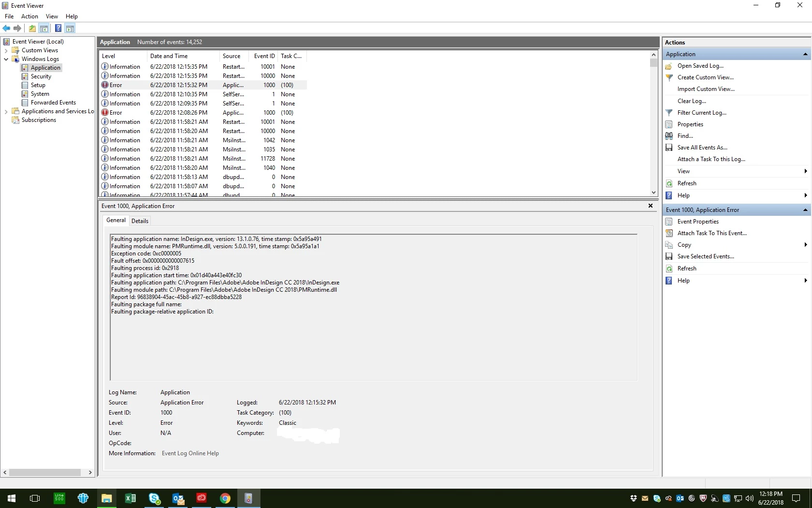Open the Event Log Online Help link
Screen dimensions: 812x508
click(x=190, y=453)
